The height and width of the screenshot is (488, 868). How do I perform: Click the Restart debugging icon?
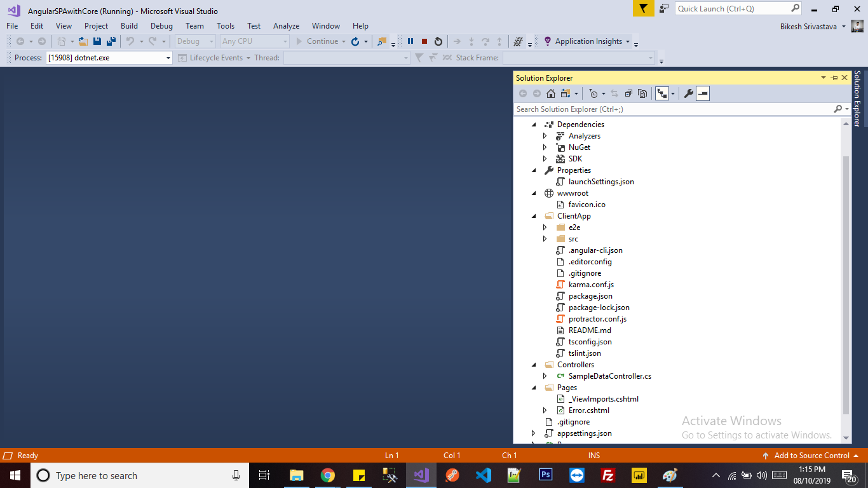(438, 41)
